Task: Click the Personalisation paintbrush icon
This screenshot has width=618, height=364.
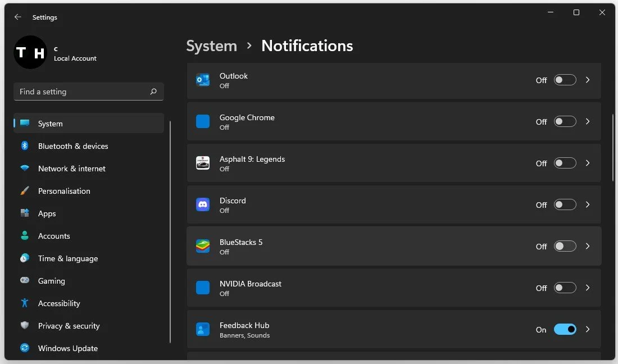Action: pos(24,190)
